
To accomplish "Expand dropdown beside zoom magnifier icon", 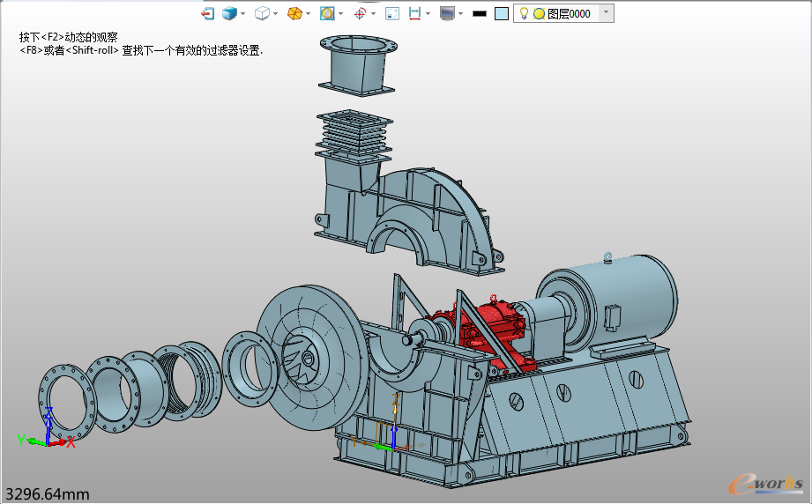I will [340, 14].
